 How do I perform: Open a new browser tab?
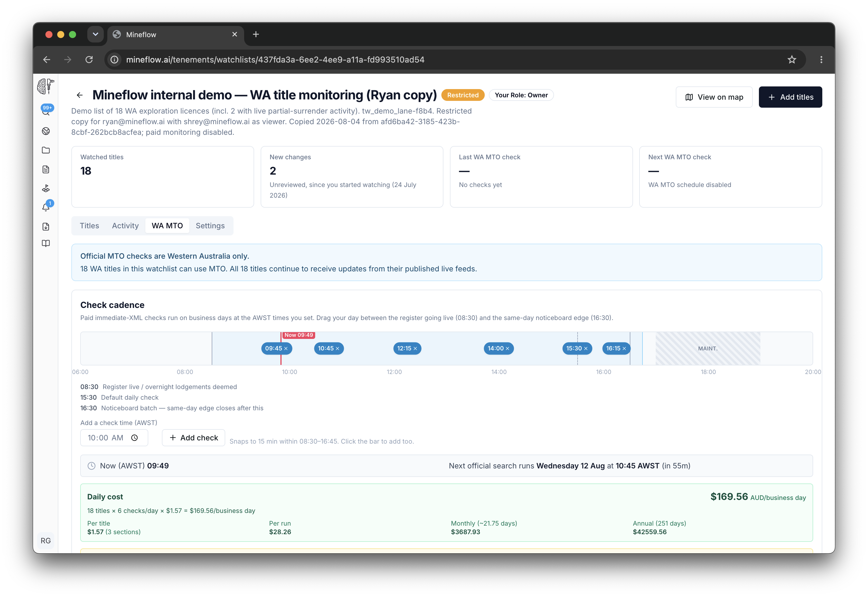(256, 35)
